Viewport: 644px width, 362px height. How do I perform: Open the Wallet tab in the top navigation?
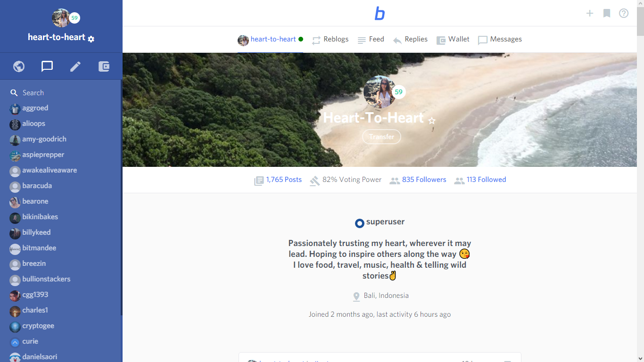pos(453,39)
